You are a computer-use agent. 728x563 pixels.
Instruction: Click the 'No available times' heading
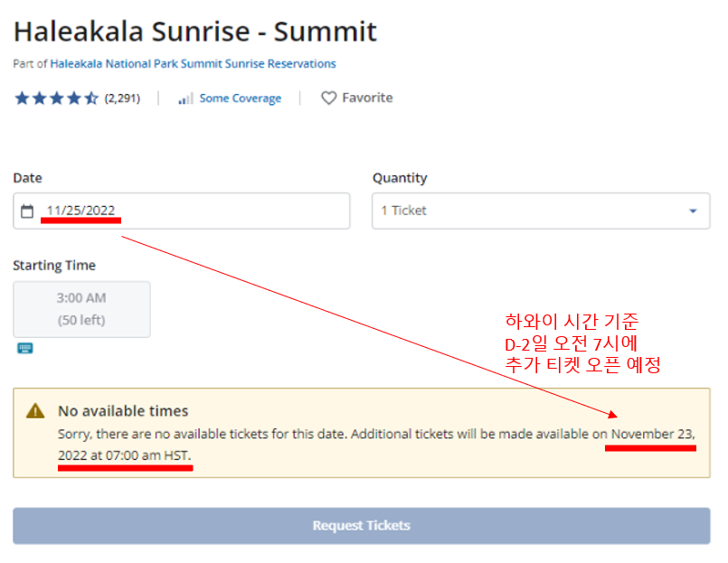click(x=123, y=411)
